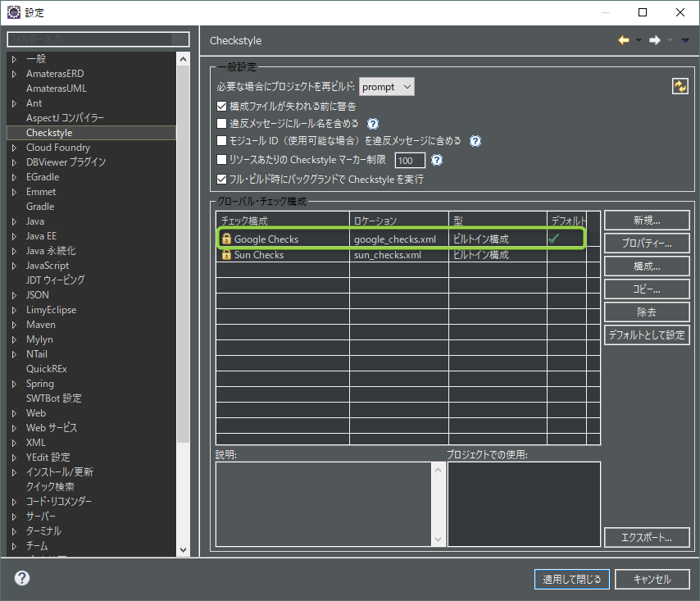This screenshot has height=601, width=700.
Task: Select Checkstyle in the preferences tree
Action: [x=49, y=133]
